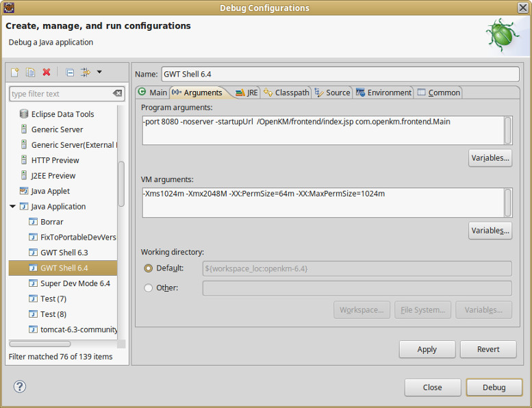Click the J2EE Preview icon

(x=24, y=175)
